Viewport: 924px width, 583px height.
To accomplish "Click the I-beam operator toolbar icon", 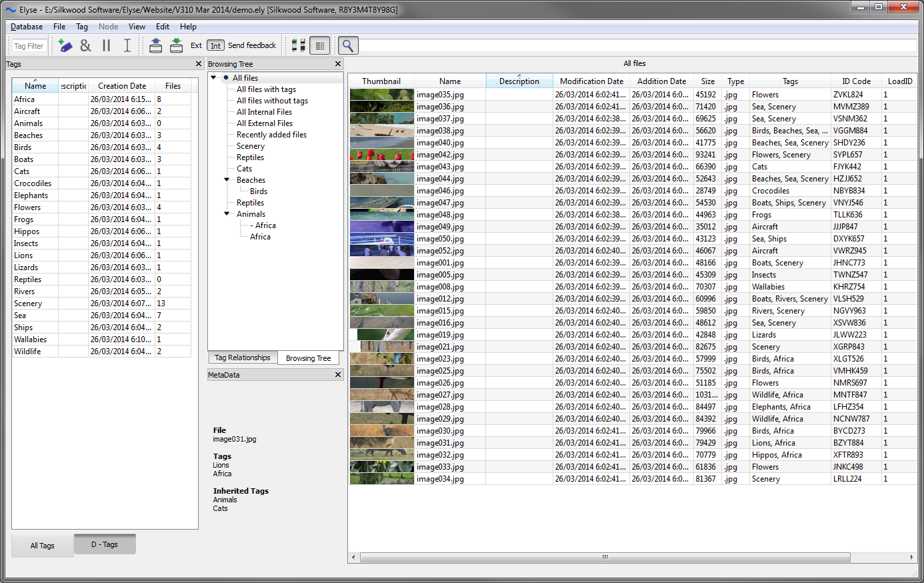I will [x=127, y=45].
